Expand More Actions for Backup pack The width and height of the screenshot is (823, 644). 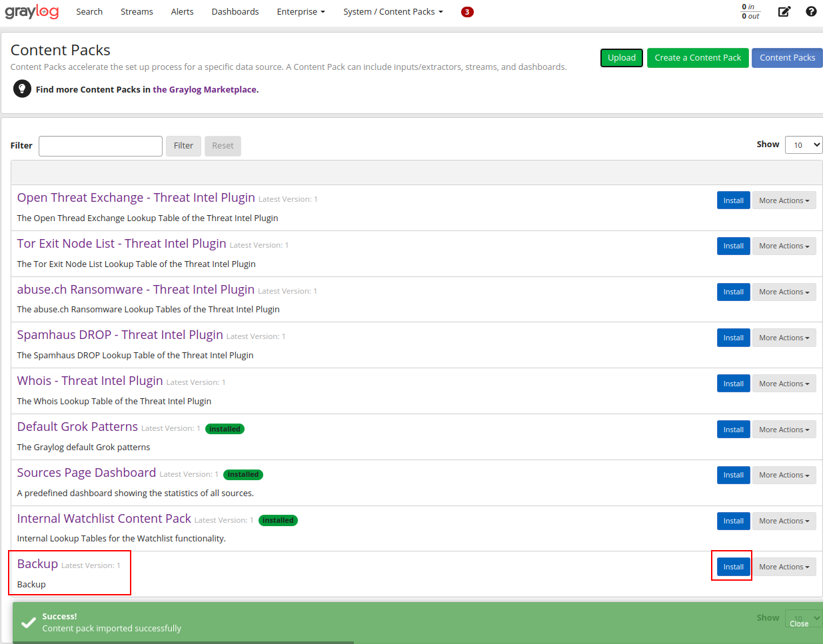784,567
